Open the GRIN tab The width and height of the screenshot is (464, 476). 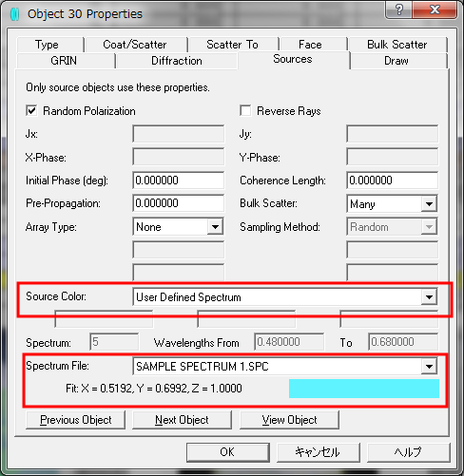pyautogui.click(x=64, y=61)
